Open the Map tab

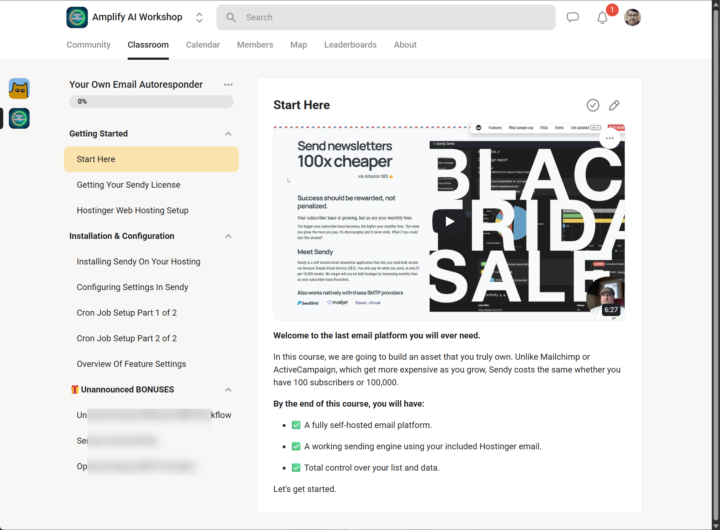298,45
